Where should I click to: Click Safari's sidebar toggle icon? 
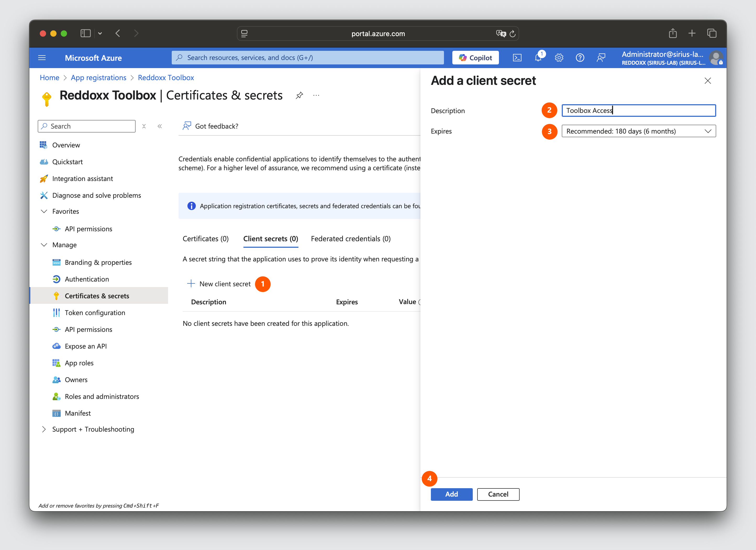pyautogui.click(x=86, y=33)
